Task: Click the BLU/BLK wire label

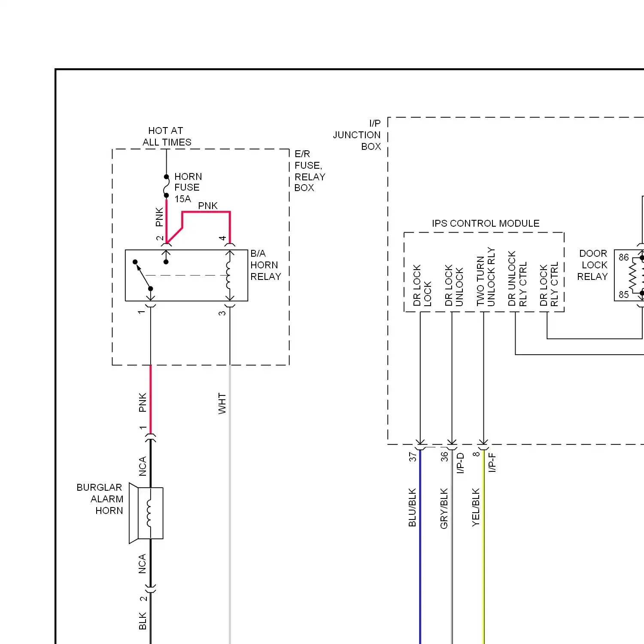Action: [x=412, y=507]
